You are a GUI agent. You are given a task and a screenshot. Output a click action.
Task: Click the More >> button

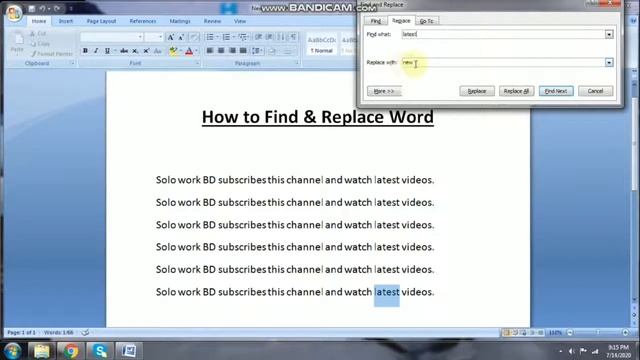click(x=384, y=91)
